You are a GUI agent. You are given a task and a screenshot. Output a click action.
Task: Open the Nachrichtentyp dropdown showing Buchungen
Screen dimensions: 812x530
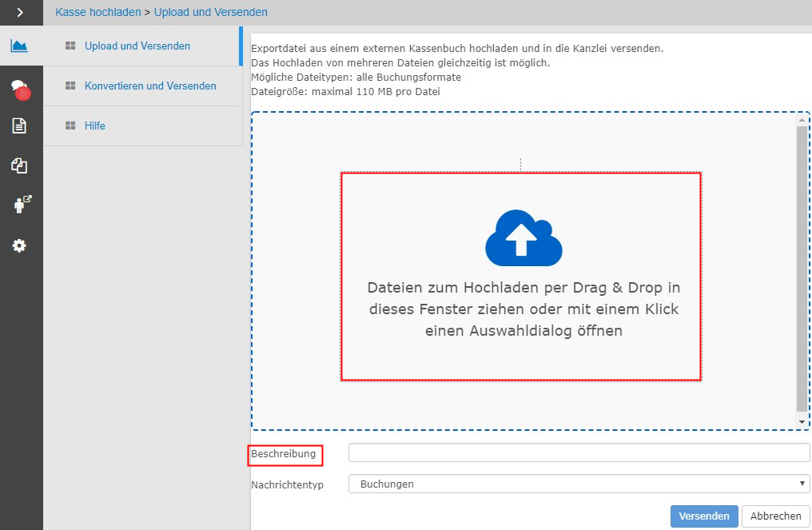click(579, 484)
